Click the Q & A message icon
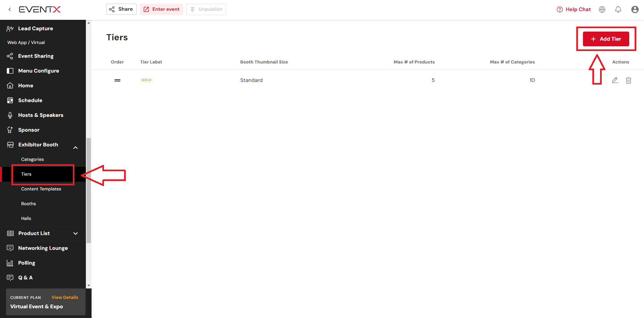 10,278
